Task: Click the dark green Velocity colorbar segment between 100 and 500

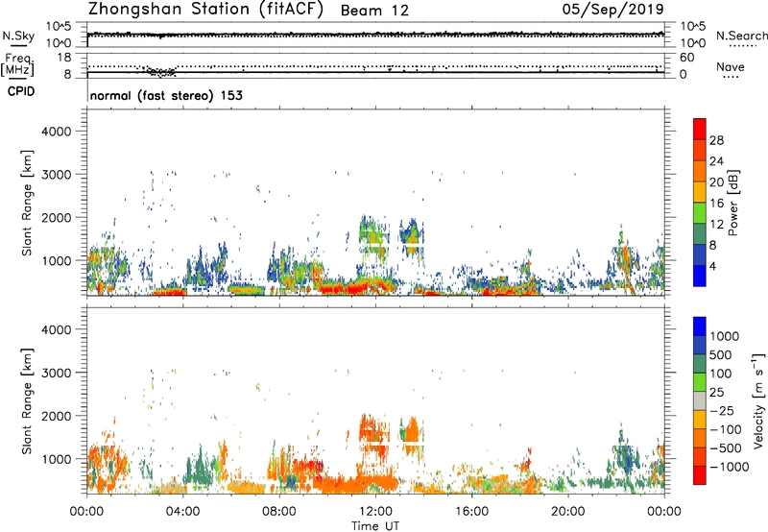Action: [x=700, y=364]
